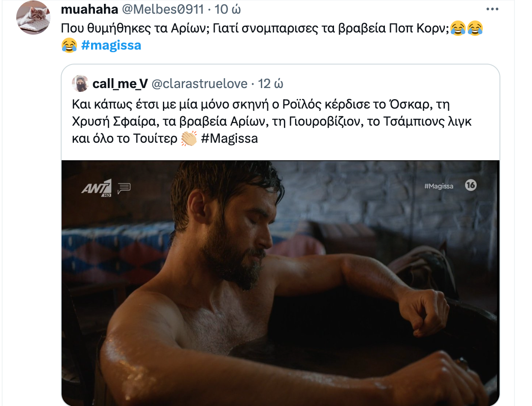
Task: Click the clapping hands emoji
Action: 189,139
